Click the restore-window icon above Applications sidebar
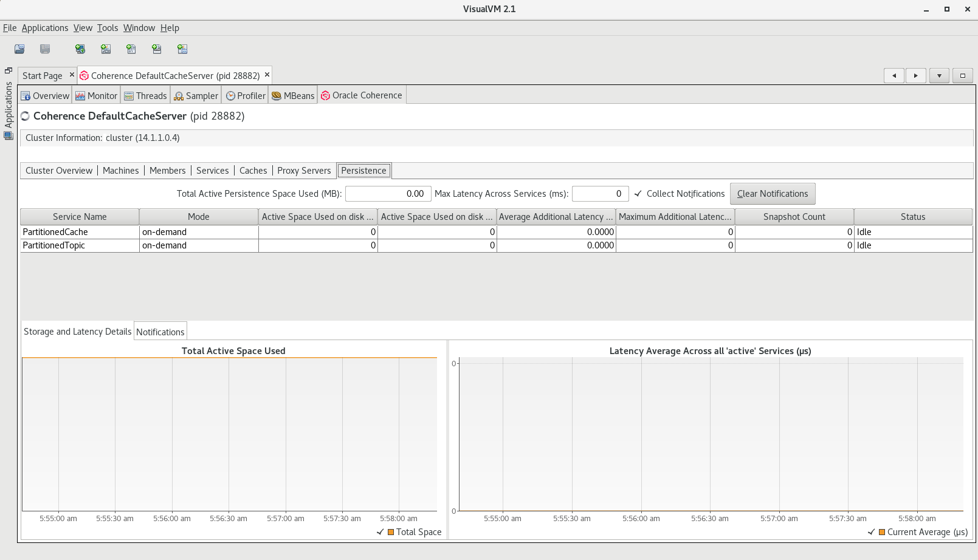This screenshot has height=560, width=978. (x=9, y=70)
